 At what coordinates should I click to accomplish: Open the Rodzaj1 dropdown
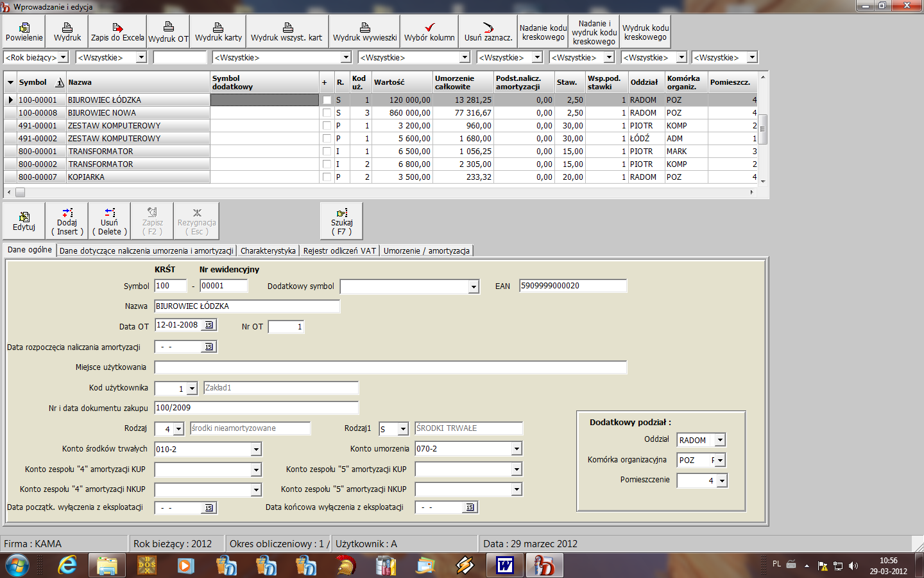tap(403, 429)
